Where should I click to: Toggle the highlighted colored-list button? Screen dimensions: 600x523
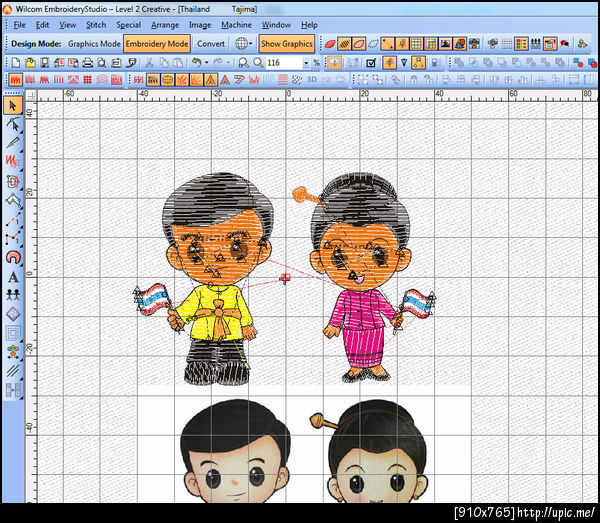point(521,44)
